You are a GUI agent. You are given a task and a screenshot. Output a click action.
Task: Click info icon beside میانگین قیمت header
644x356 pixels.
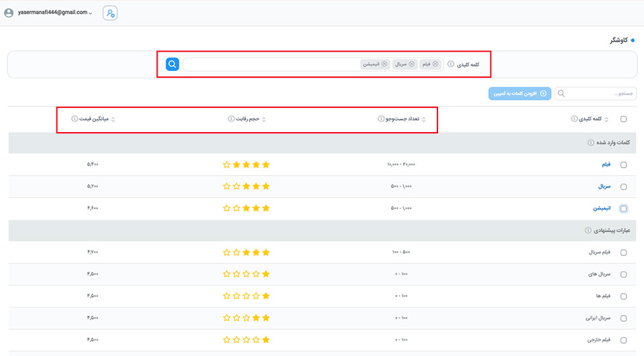(x=74, y=119)
